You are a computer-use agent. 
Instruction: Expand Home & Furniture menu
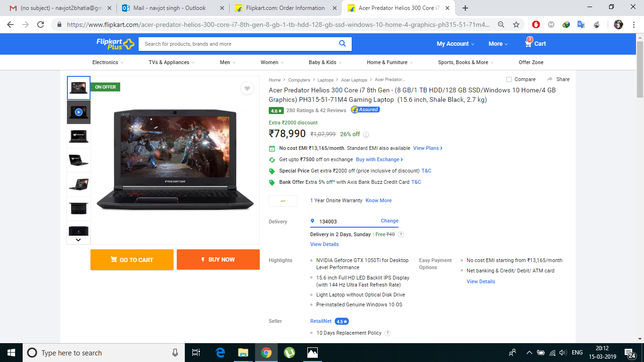pos(390,62)
